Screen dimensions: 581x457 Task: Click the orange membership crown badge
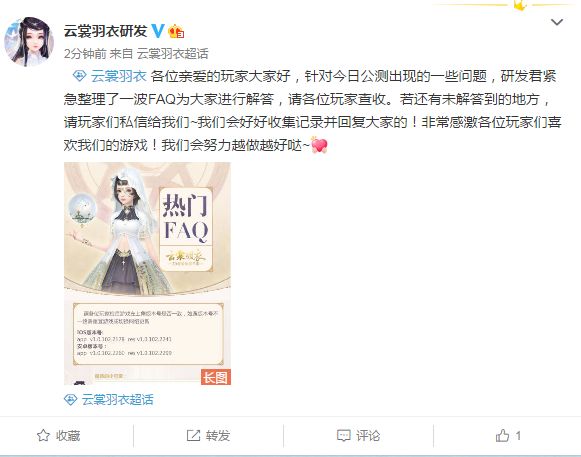point(176,32)
